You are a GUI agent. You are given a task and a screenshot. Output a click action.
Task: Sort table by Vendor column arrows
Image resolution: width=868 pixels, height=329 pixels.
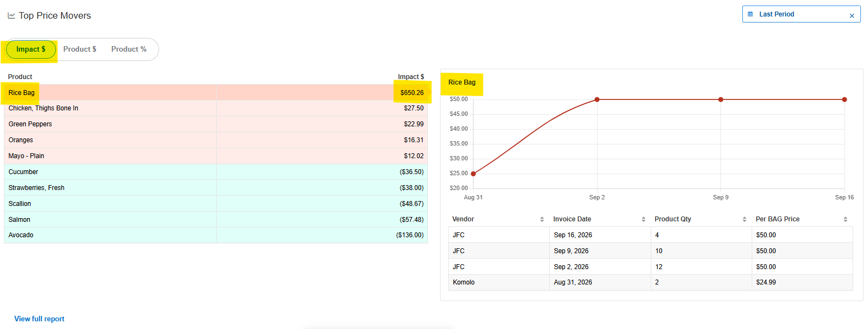[542, 219]
